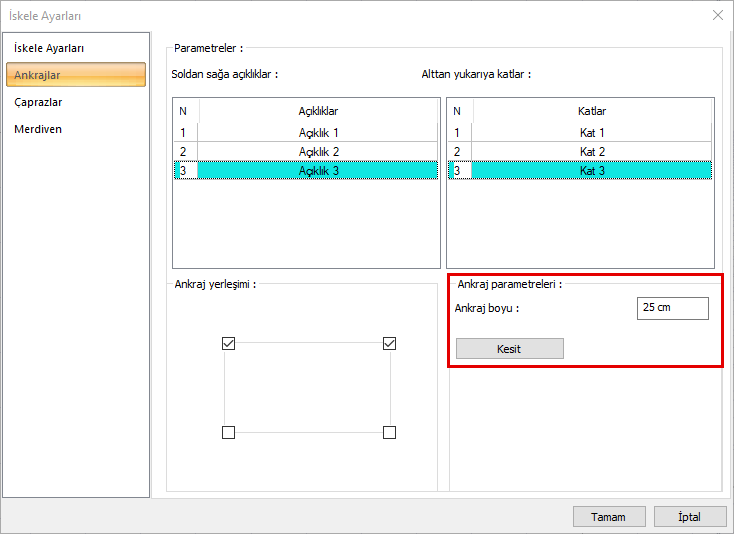734x534 pixels.
Task: Click the Kesit button
Action: click(x=509, y=349)
